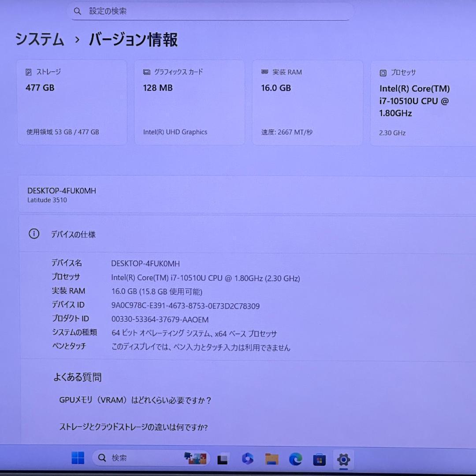Click the taskbar 検索 search box
Screen dimensions: 476x476
point(151,458)
